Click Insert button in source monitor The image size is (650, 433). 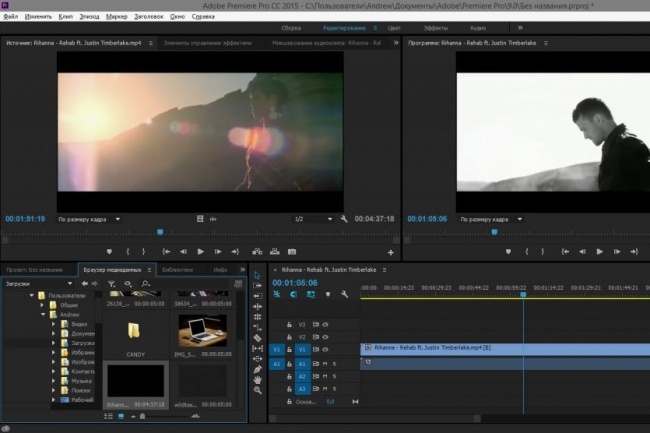(x=257, y=252)
